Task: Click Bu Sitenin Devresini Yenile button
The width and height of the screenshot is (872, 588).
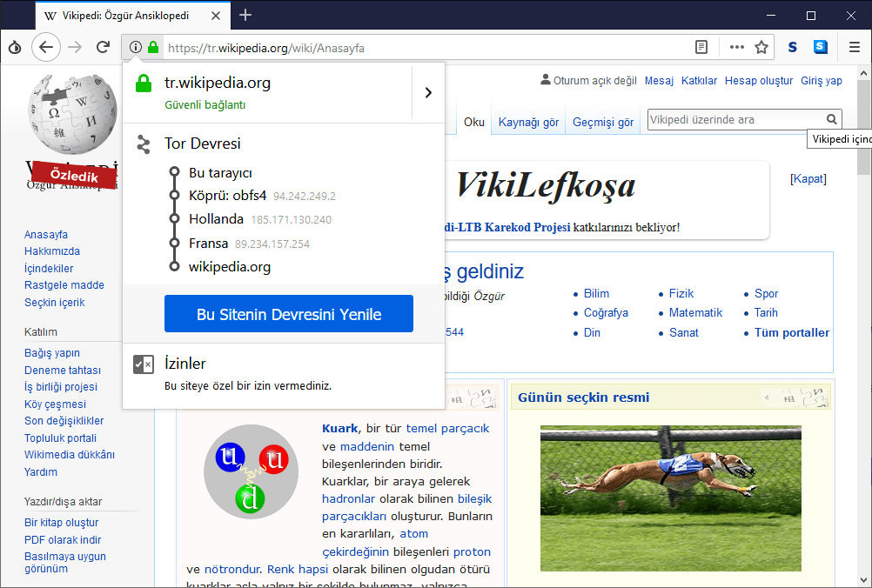Action: point(289,314)
